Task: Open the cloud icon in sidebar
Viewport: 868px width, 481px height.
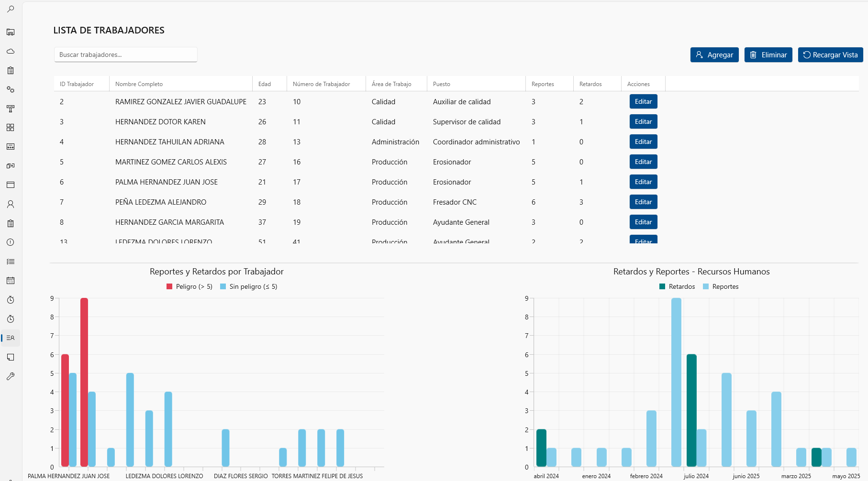Action: click(x=11, y=51)
